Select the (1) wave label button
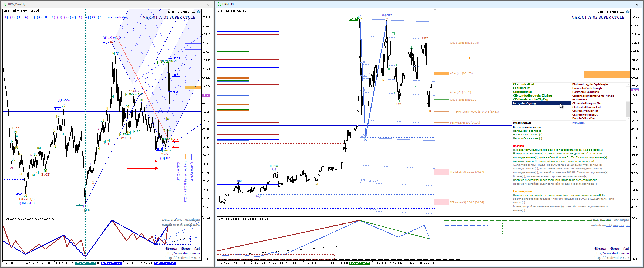644x268 pixels. pyautogui.click(x=5, y=17)
